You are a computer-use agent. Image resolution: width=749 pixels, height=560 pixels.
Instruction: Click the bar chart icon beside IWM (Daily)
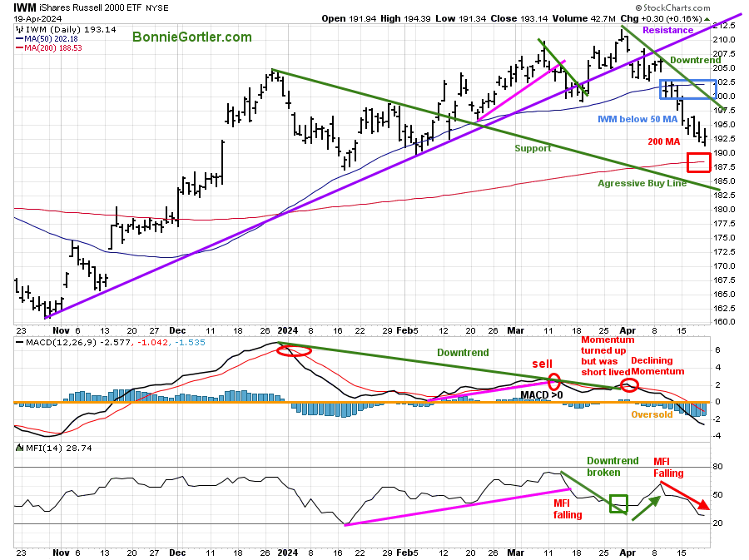click(x=20, y=30)
